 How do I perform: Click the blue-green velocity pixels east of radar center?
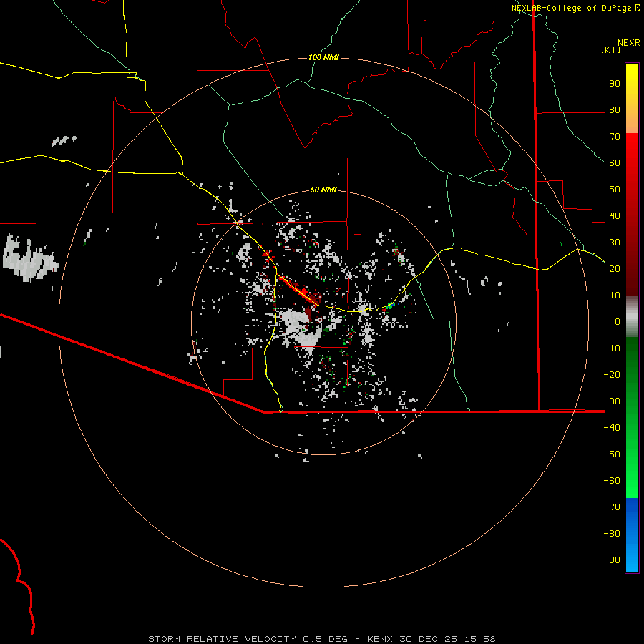[391, 306]
